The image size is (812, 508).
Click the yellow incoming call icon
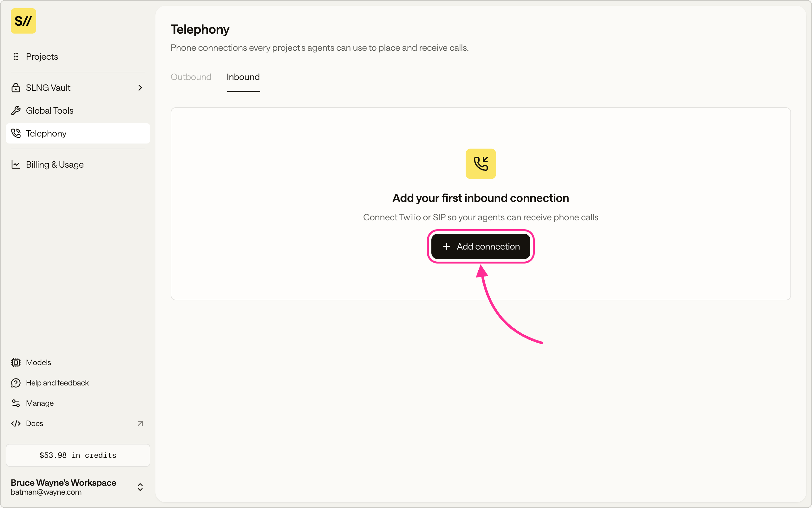(481, 164)
